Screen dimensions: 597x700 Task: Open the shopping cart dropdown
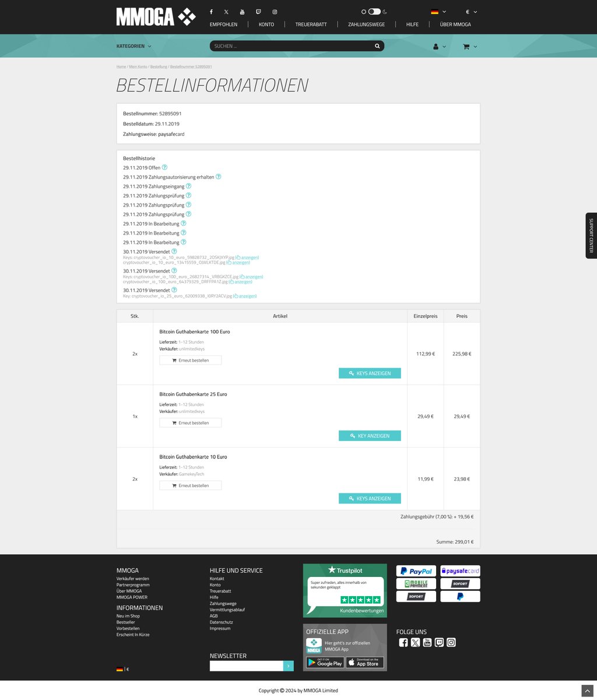pos(470,47)
